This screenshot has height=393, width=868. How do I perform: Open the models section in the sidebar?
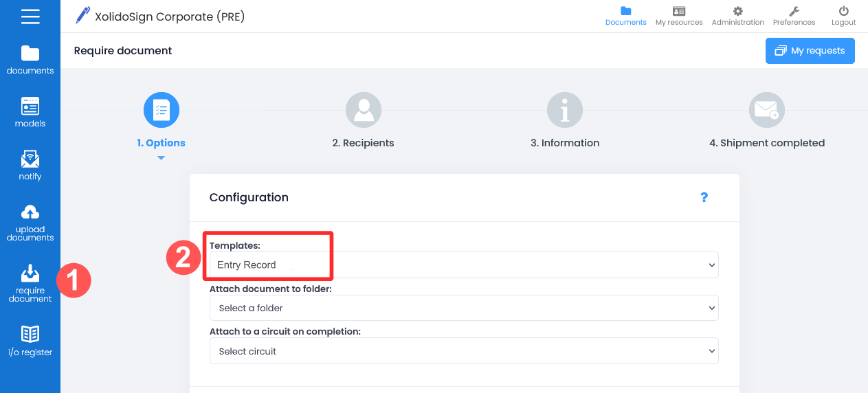[x=30, y=113]
